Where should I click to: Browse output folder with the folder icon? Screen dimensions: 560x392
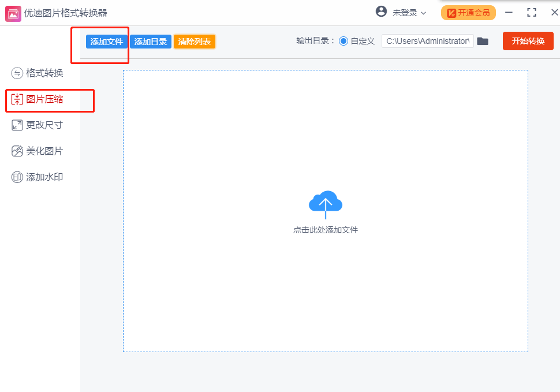pos(483,42)
